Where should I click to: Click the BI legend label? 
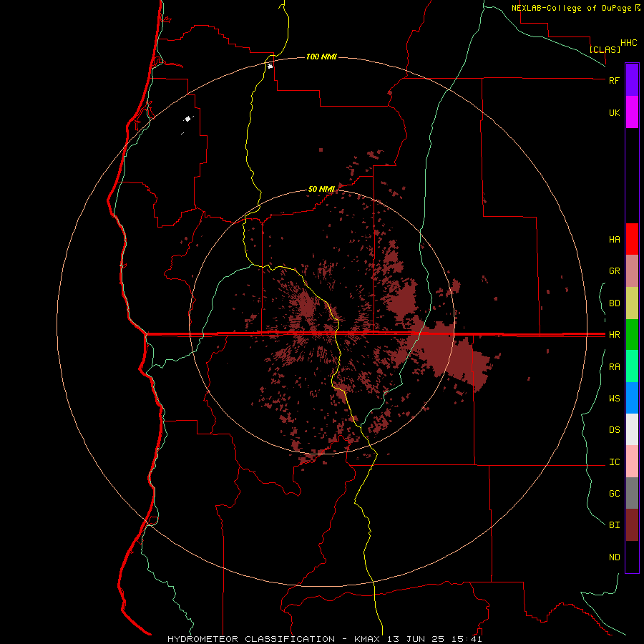point(614,525)
